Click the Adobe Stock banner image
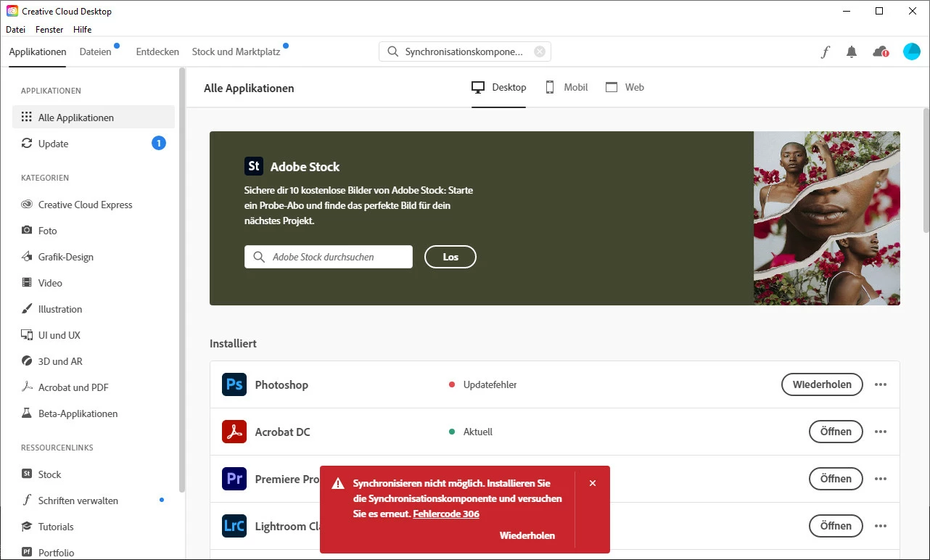 tap(827, 218)
